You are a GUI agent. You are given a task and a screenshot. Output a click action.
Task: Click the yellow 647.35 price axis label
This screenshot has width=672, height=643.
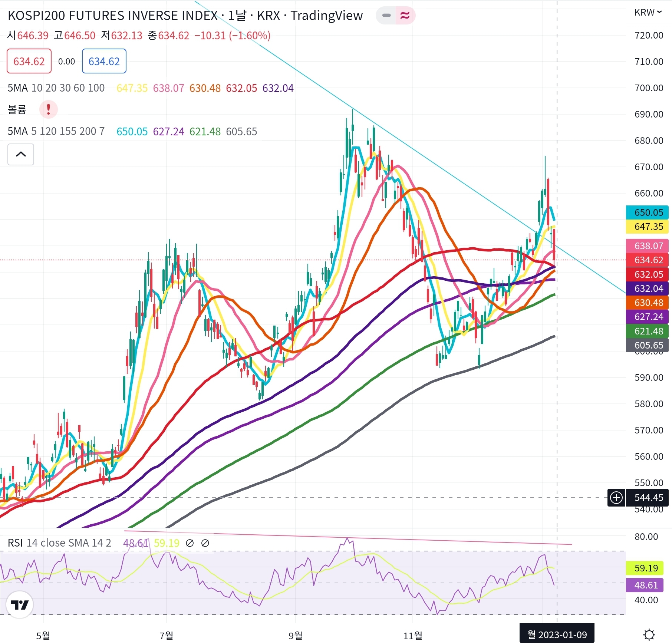(x=647, y=227)
